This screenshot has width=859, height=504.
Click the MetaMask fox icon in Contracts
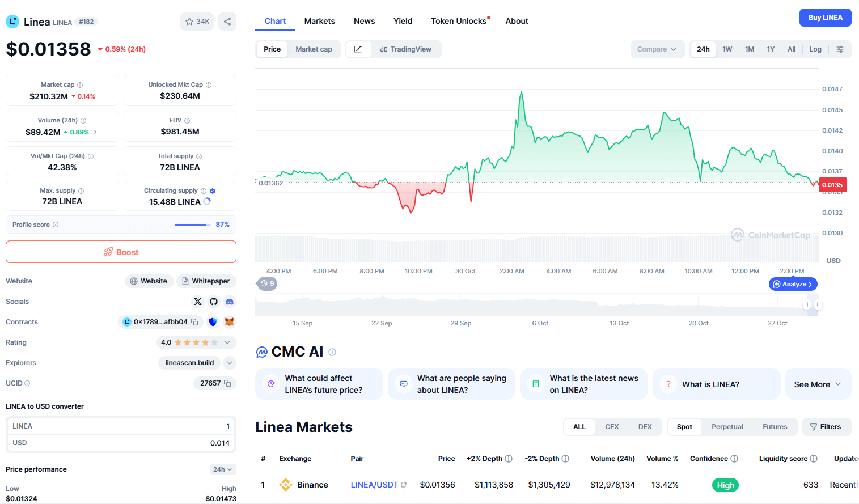tap(230, 322)
